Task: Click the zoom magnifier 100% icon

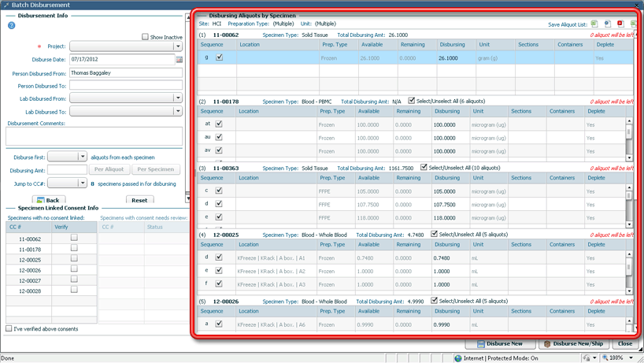Action: (x=605, y=357)
